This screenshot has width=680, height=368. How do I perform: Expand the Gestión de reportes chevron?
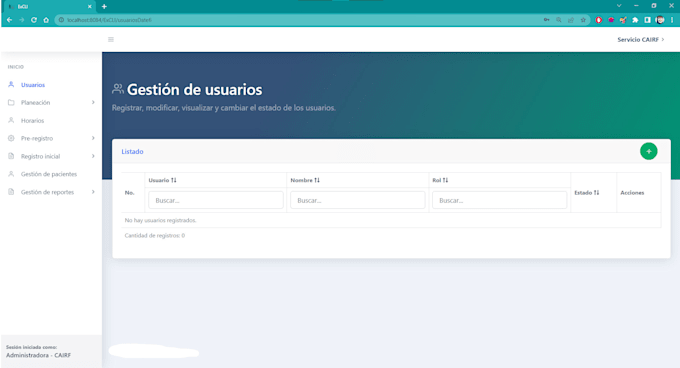pyautogui.click(x=93, y=192)
